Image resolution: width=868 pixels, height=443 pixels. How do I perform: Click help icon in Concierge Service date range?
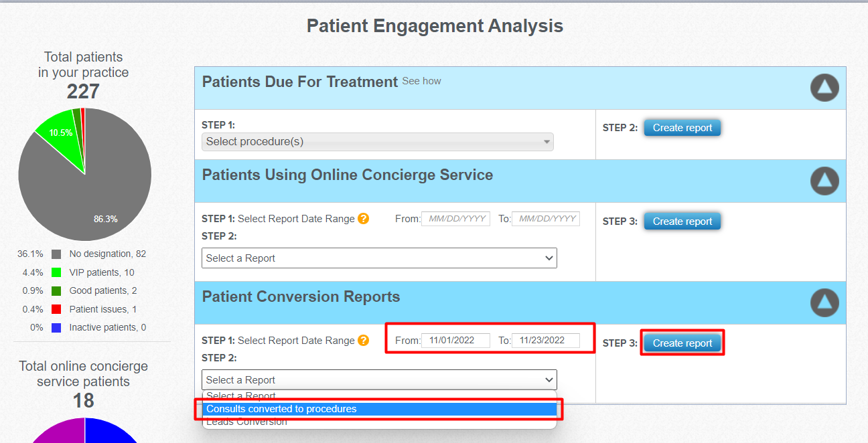[363, 218]
